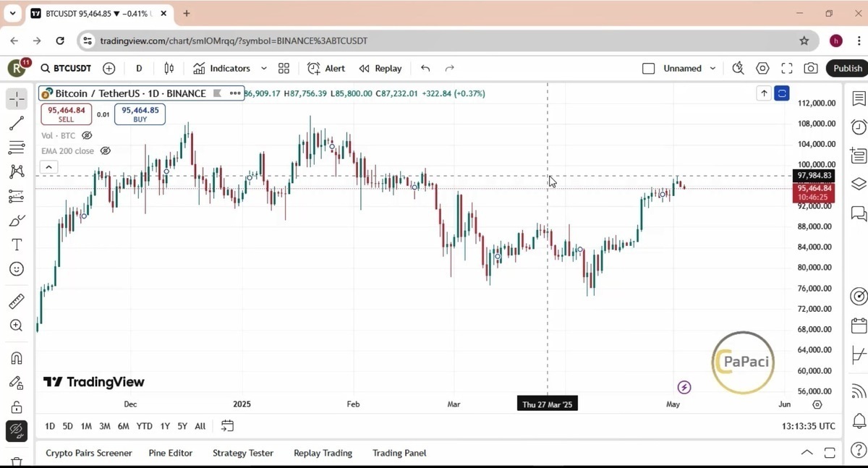Select the crosshair cursor tool
Viewport: 868px width, 468px height.
point(17,98)
